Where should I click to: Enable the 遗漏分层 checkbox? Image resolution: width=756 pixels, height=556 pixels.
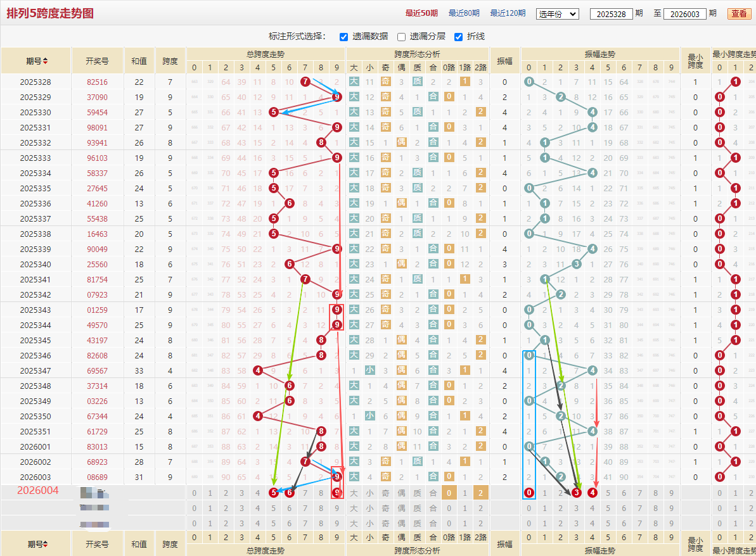click(401, 37)
